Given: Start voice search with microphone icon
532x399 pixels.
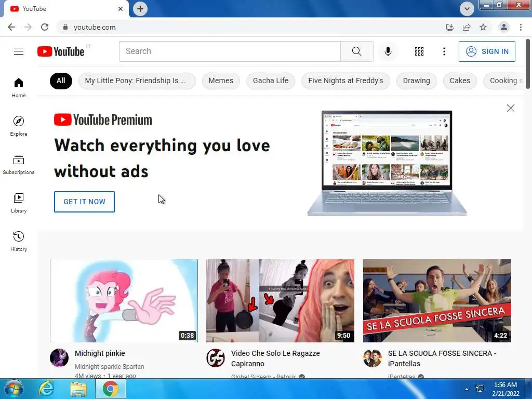Looking at the screenshot, I should [388, 51].
